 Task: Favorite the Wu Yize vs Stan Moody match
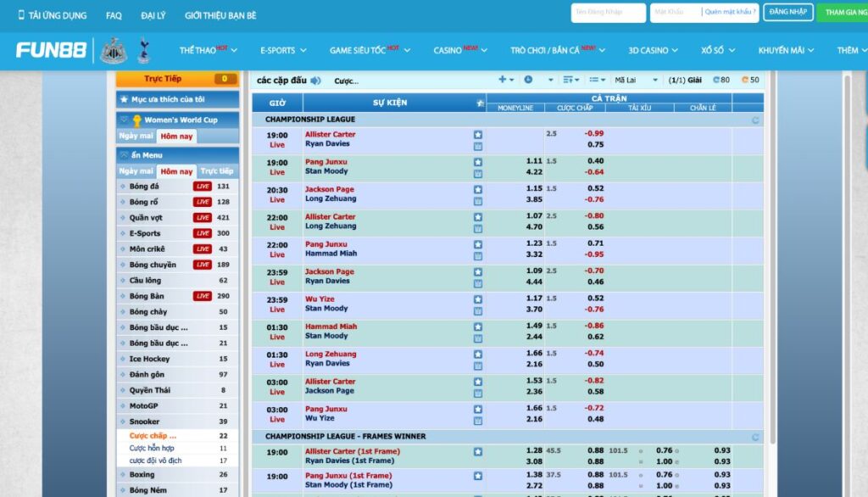(478, 299)
